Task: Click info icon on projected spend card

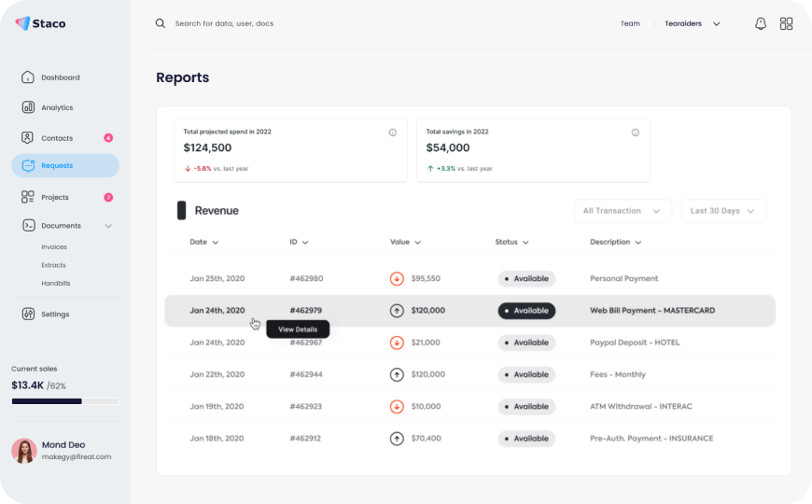Action: (393, 133)
